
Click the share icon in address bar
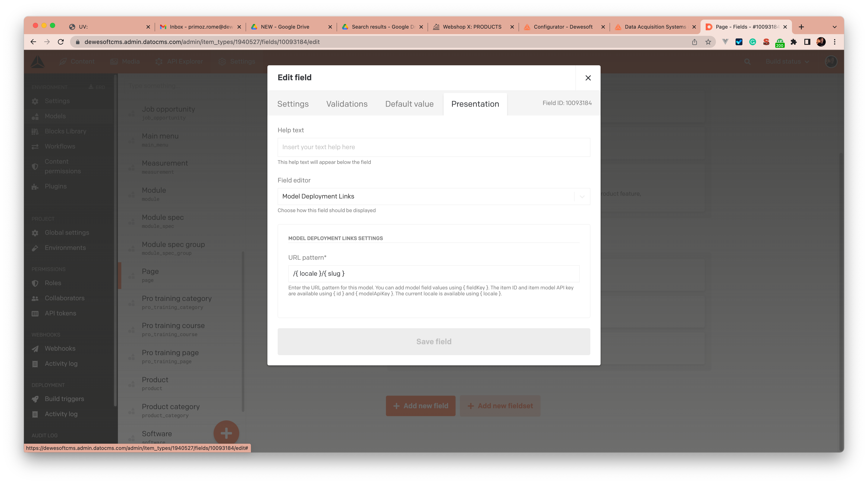coord(695,42)
